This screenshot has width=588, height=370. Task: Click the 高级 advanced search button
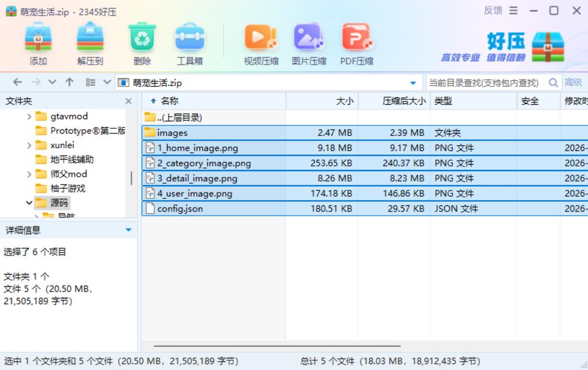click(x=573, y=83)
